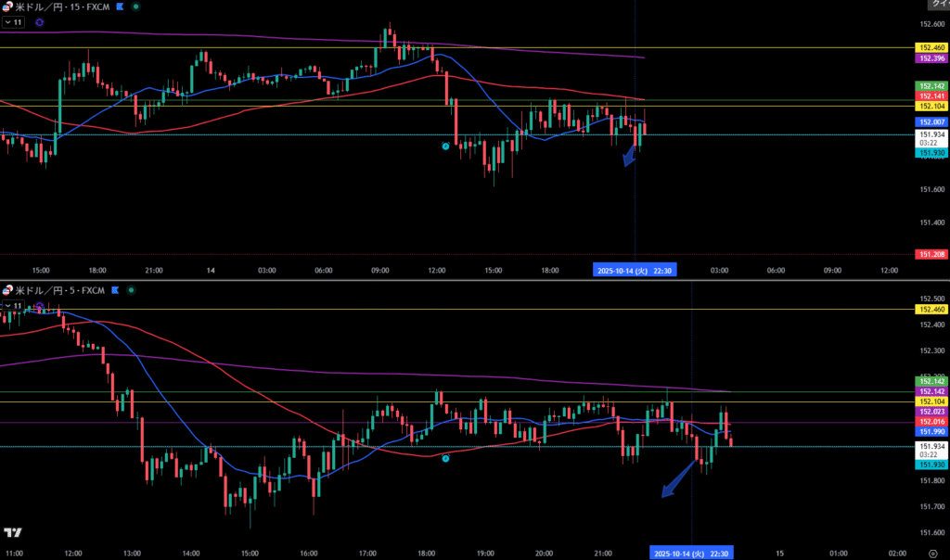Click the 2025-10-14 22:30 time label, lower chart

click(689, 552)
